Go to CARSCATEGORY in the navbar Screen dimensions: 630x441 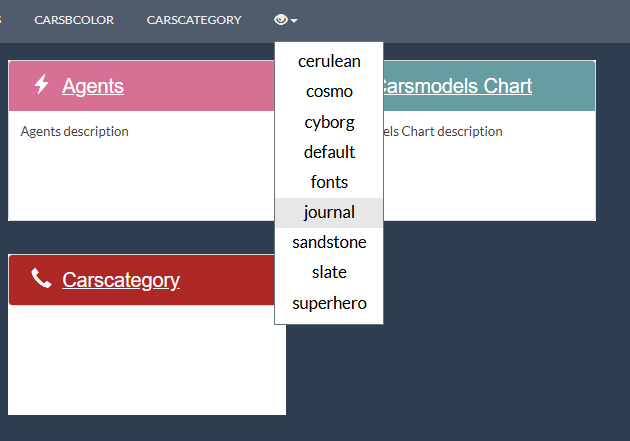click(194, 20)
